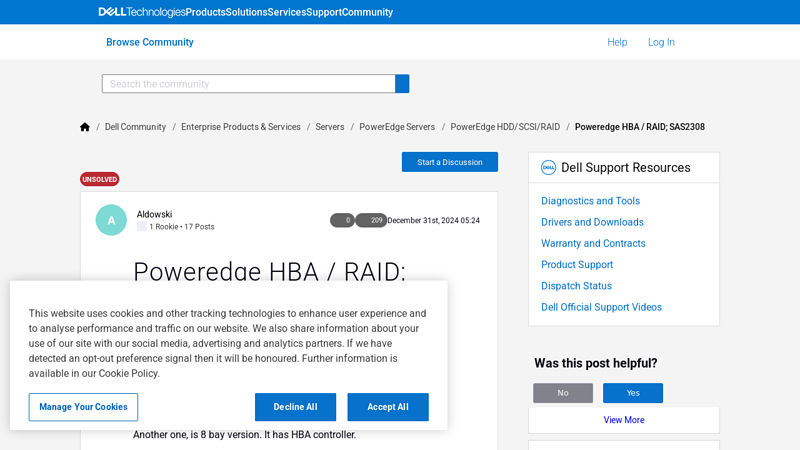Open Browse Community
Screen dimensions: 800x450
tap(149, 42)
